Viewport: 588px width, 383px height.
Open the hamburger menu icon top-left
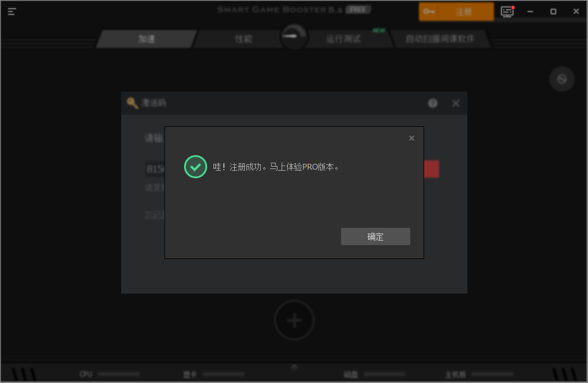(x=12, y=11)
